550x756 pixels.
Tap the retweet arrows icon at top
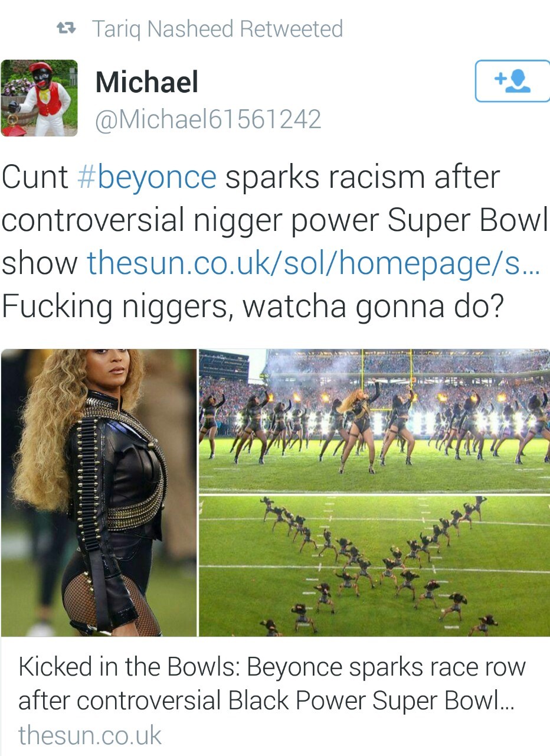[64, 28]
